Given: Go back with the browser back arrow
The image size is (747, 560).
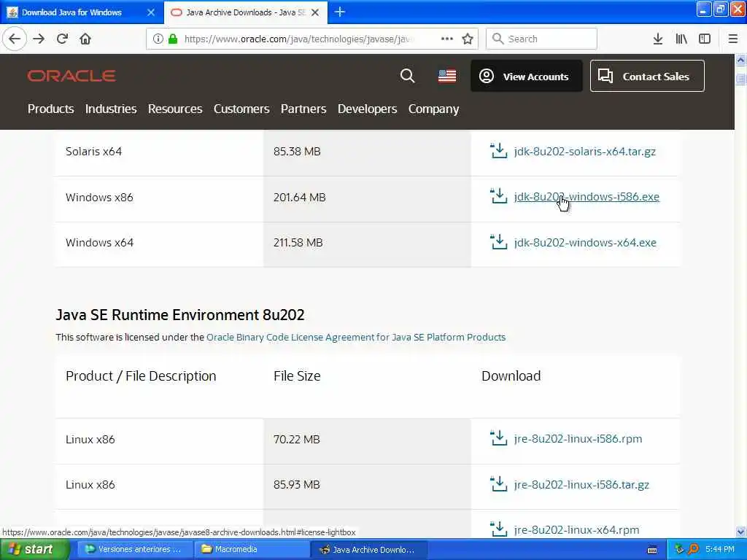Looking at the screenshot, I should pos(15,39).
